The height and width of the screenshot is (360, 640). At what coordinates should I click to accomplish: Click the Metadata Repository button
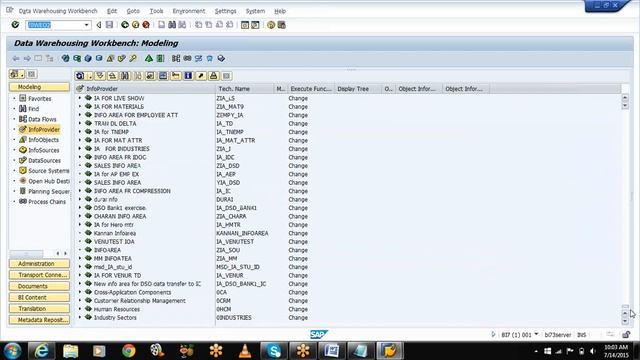39,320
